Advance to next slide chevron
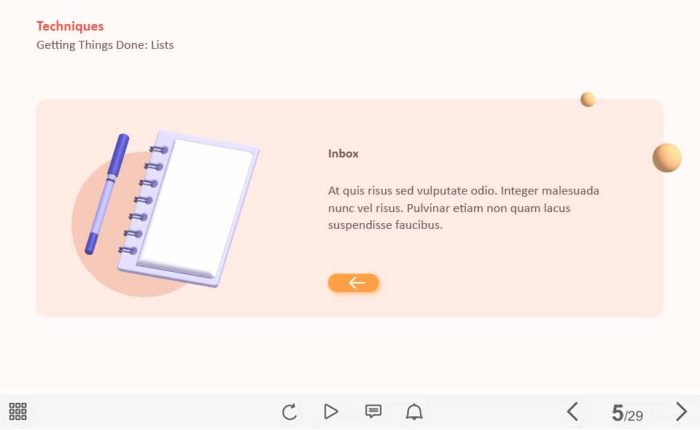 pyautogui.click(x=681, y=411)
